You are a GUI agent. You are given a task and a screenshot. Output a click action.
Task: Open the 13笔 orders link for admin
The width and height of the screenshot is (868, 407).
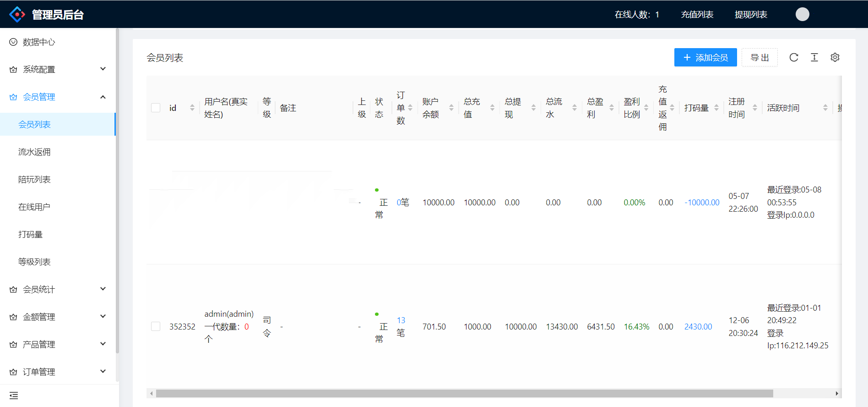pyautogui.click(x=401, y=326)
